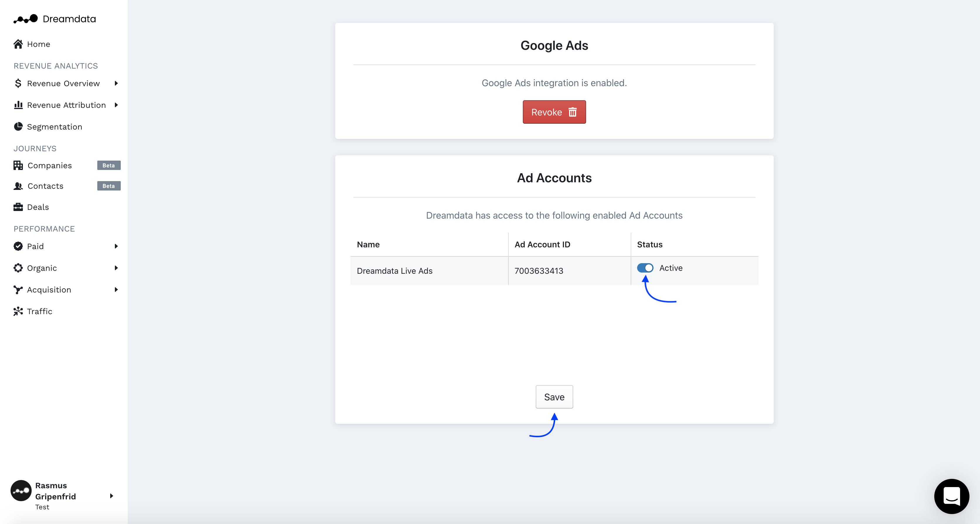The width and height of the screenshot is (980, 524).
Task: Click the Revenue Overview dollar icon
Action: 18,83
